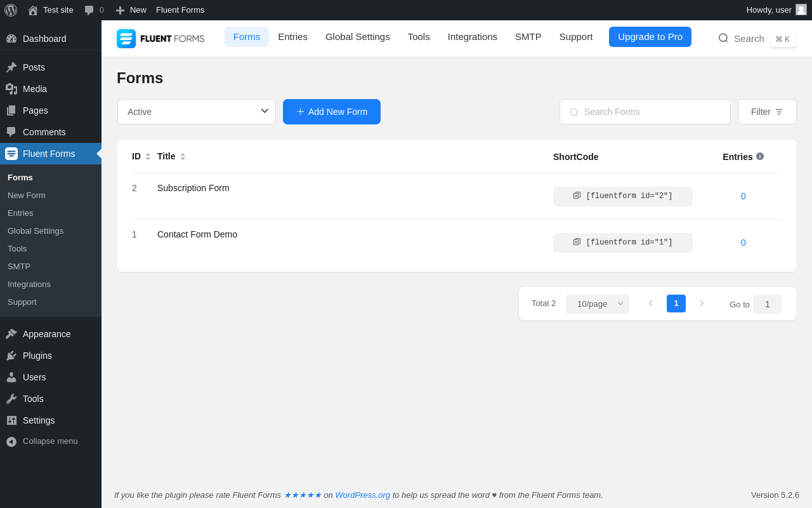Click the header Search magnifier icon
812x508 pixels.
pyautogui.click(x=723, y=38)
